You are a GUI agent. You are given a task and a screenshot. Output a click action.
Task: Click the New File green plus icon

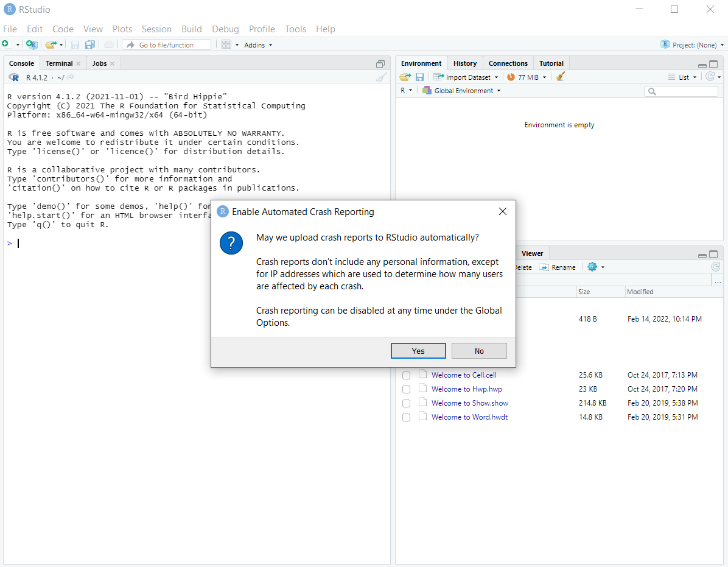coord(5,44)
